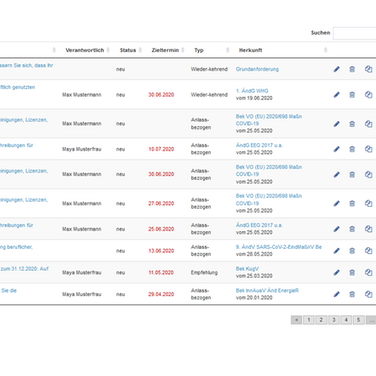Duplicate the 1. ÄndG WHG row
Image resolution: width=376 pixels, height=376 pixels.
point(368,95)
